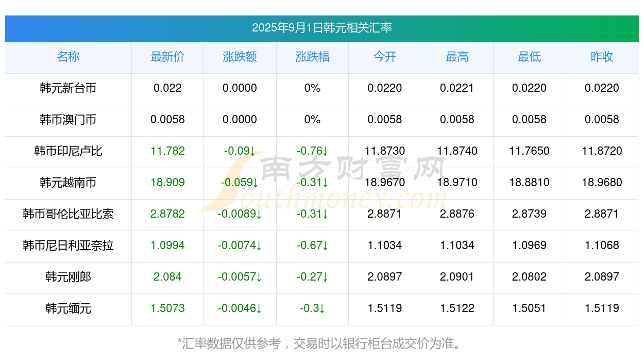Click lowest price 11.7650

point(530,151)
